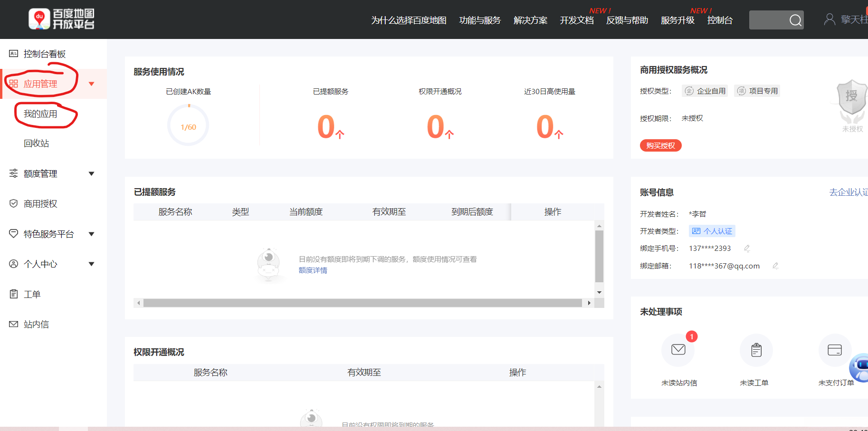Click the phone number 137****2393
Image resolution: width=868 pixels, height=431 pixels.
[x=710, y=249]
